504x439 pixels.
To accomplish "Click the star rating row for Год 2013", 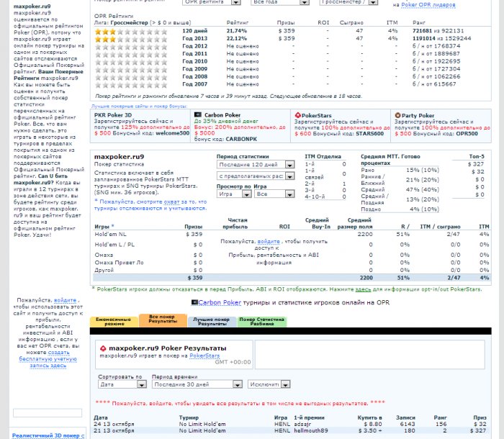I will tap(131, 39).
